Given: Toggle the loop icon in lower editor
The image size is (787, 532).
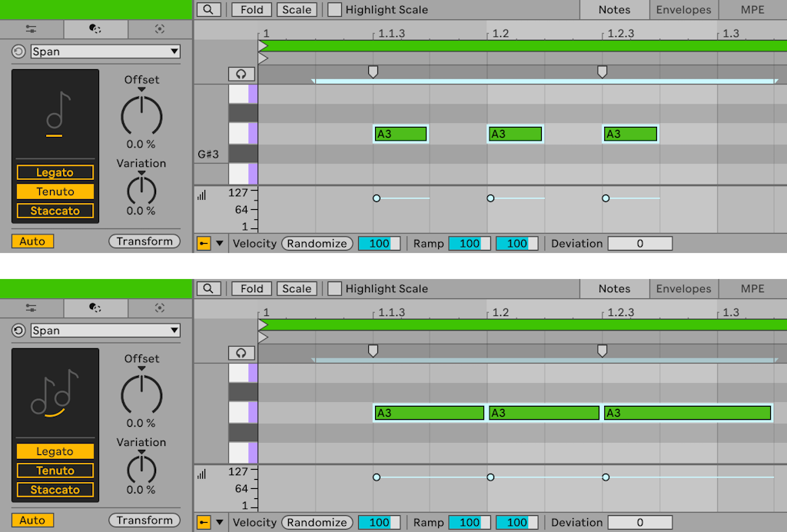Looking at the screenshot, I should (241, 354).
